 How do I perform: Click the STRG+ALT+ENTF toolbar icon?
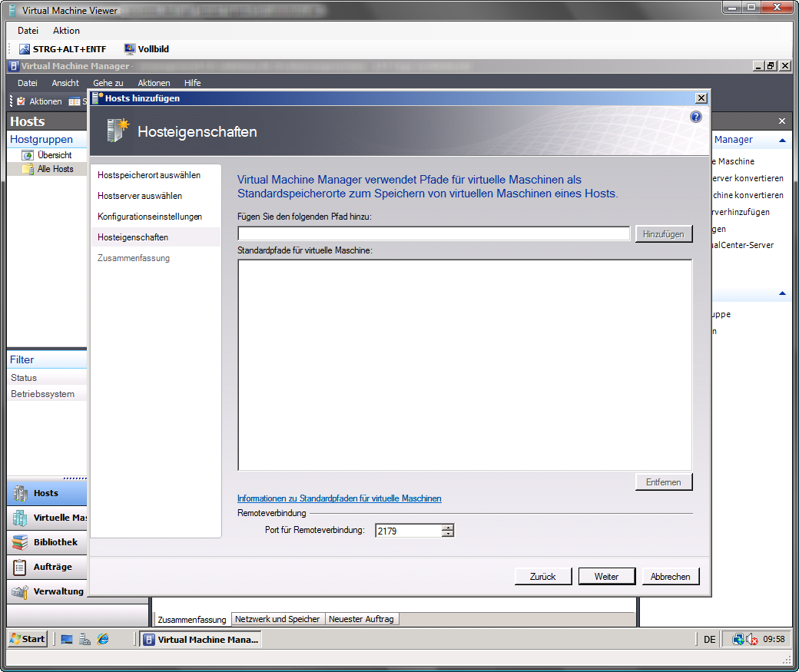pyautogui.click(x=24, y=49)
